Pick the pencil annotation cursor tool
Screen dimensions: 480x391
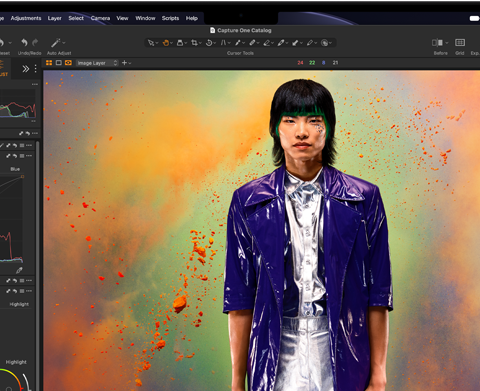310,43
